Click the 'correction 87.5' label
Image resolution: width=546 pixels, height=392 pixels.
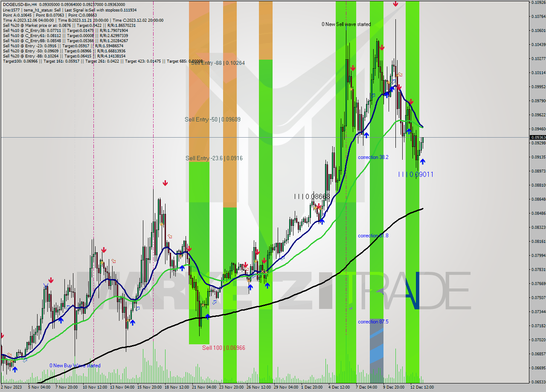tap(373, 322)
